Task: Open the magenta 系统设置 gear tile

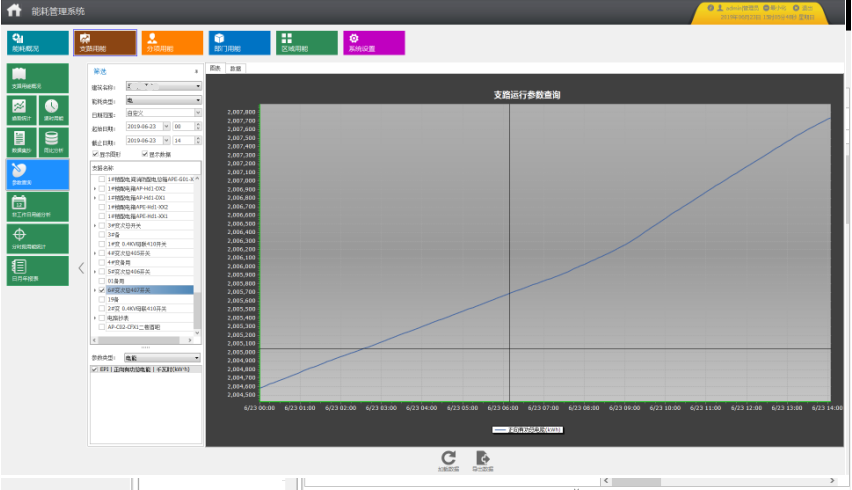Action: 374,42
